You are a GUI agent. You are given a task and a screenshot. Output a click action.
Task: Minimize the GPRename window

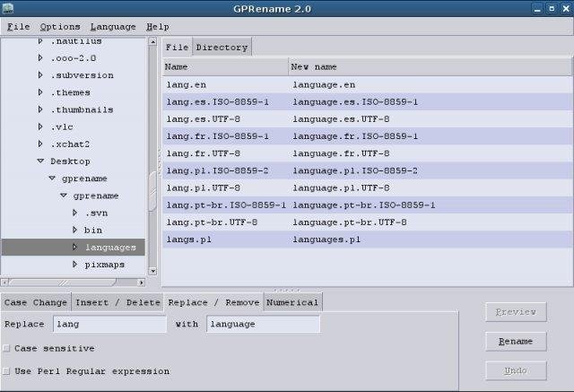click(537, 9)
